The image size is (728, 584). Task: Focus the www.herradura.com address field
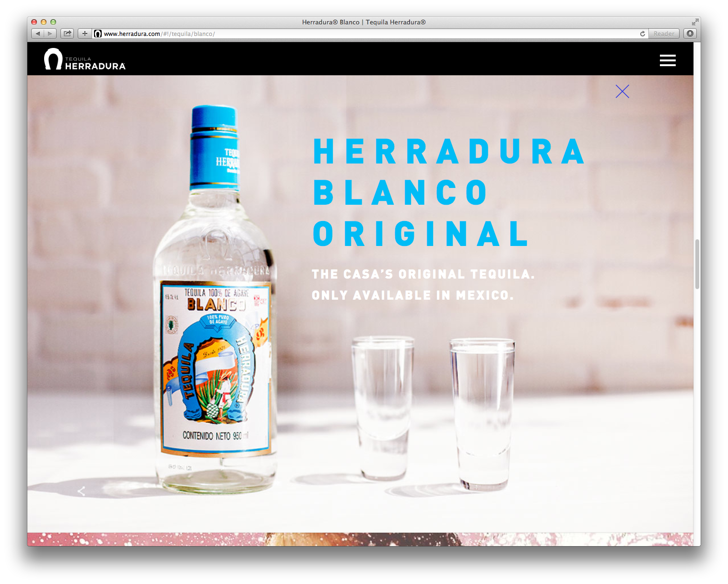coord(369,34)
